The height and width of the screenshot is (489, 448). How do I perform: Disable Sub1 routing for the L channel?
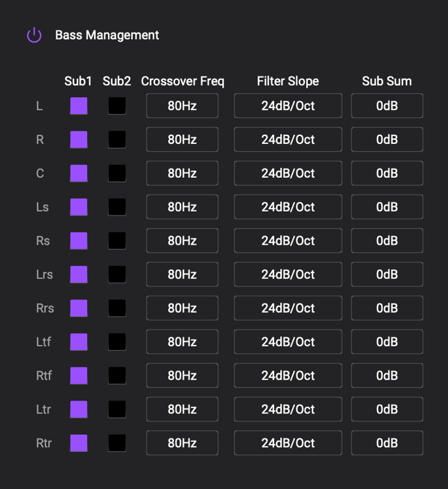79,105
